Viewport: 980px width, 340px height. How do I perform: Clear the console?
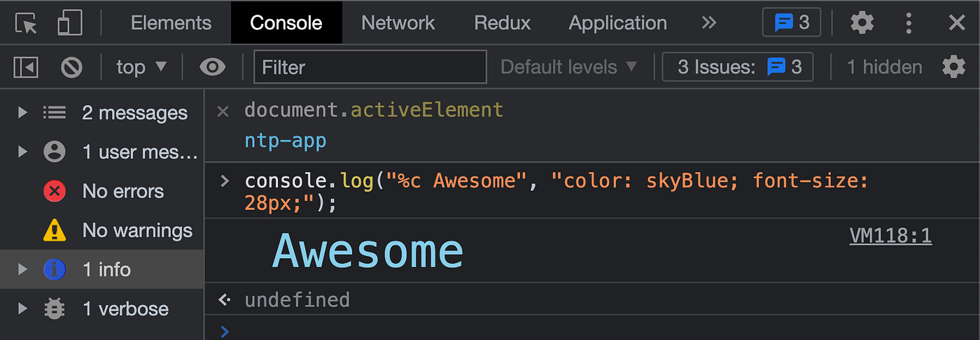[71, 67]
